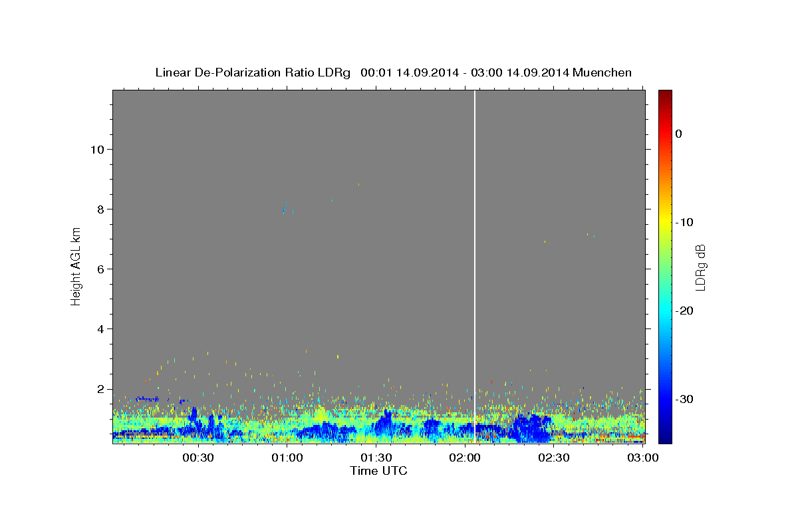
Task: Click the 02:30 time tick label
Action: pos(554,458)
